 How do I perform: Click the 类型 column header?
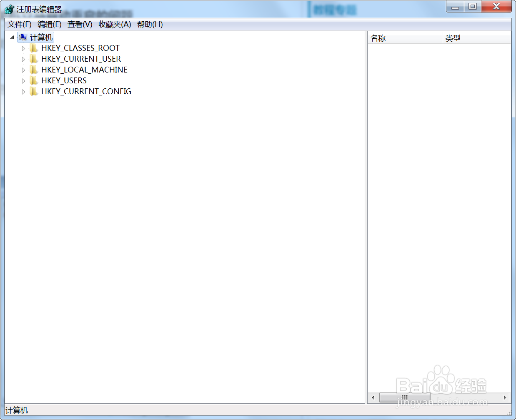click(x=453, y=38)
